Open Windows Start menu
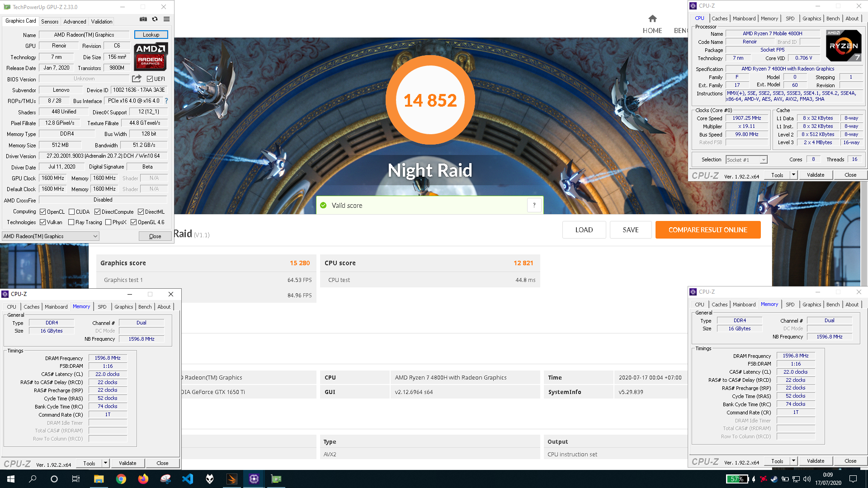 (x=11, y=479)
